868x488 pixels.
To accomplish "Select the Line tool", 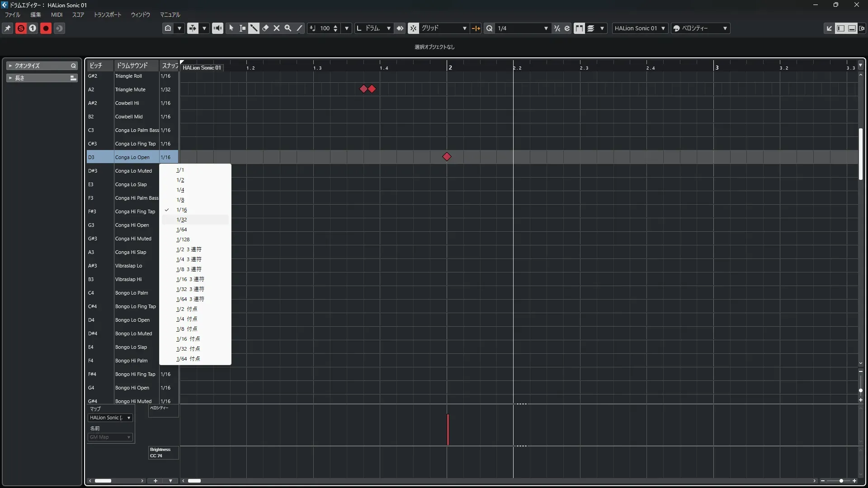I will pyautogui.click(x=299, y=28).
